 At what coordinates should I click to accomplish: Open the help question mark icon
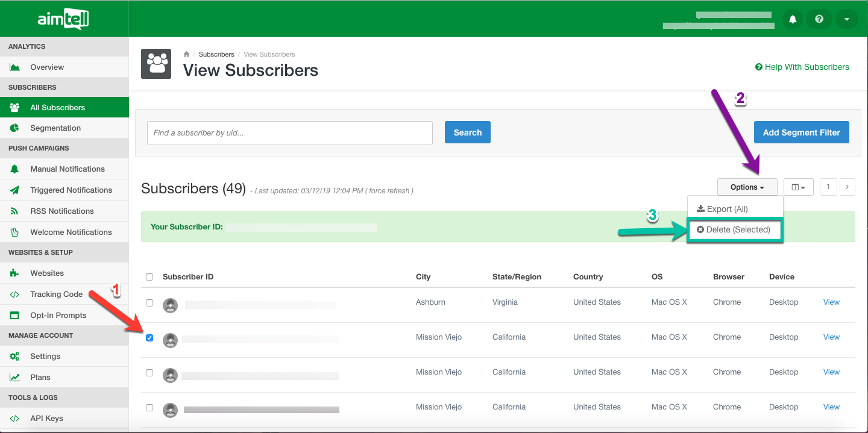tap(819, 19)
